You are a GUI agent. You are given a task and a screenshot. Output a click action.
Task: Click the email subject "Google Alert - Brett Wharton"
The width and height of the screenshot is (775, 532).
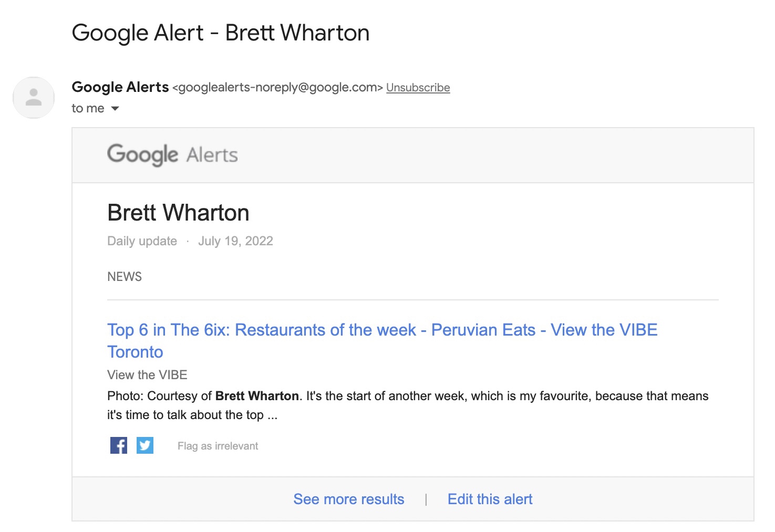[221, 33]
